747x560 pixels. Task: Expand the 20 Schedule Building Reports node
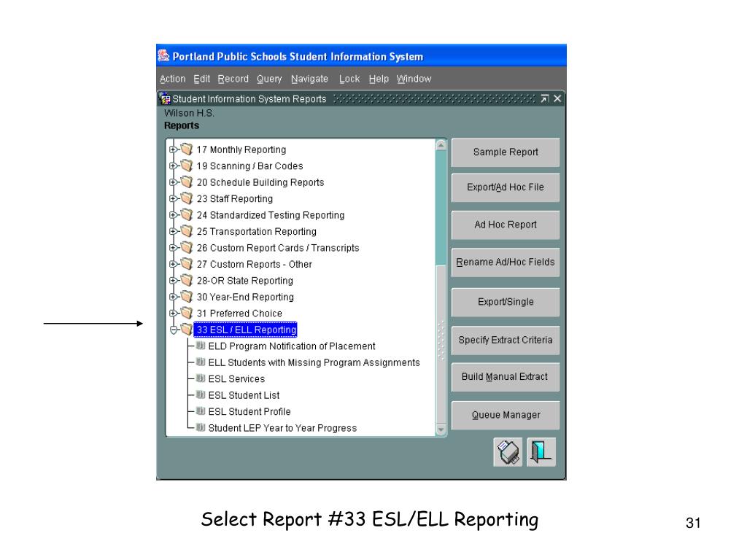173,182
